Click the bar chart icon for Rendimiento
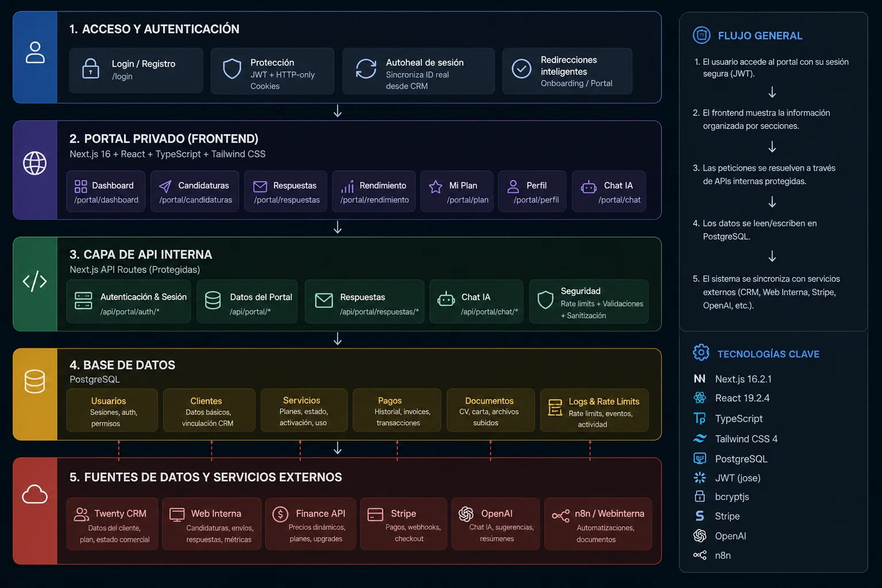Screen dimensions: 882x588 click(x=347, y=186)
